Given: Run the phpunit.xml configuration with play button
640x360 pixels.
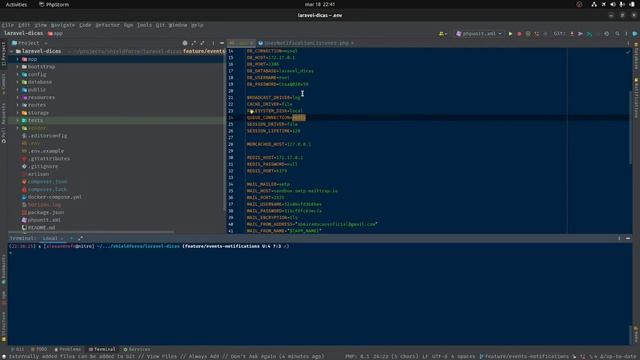Looking at the screenshot, I should (x=510, y=34).
